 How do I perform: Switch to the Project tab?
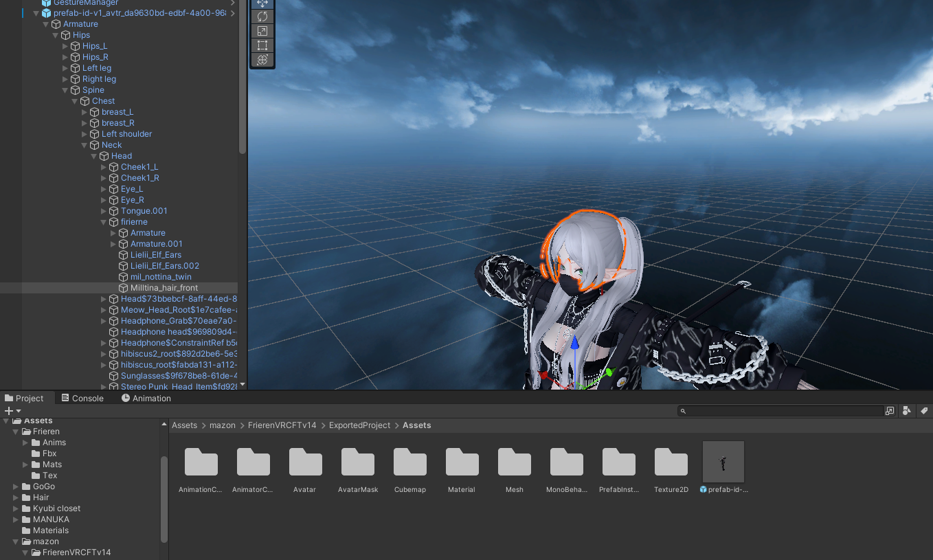(x=24, y=398)
